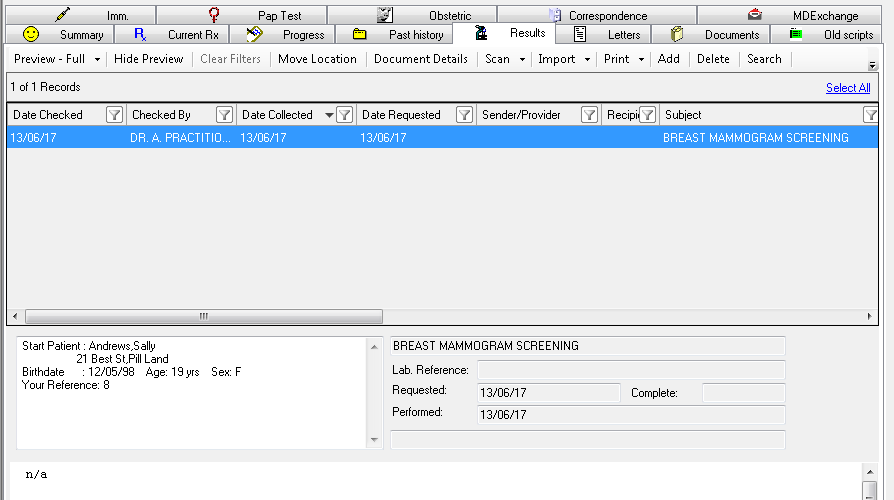Click the syringe icon on Imm. tab
Image resolution: width=894 pixels, height=500 pixels.
pyautogui.click(x=63, y=14)
